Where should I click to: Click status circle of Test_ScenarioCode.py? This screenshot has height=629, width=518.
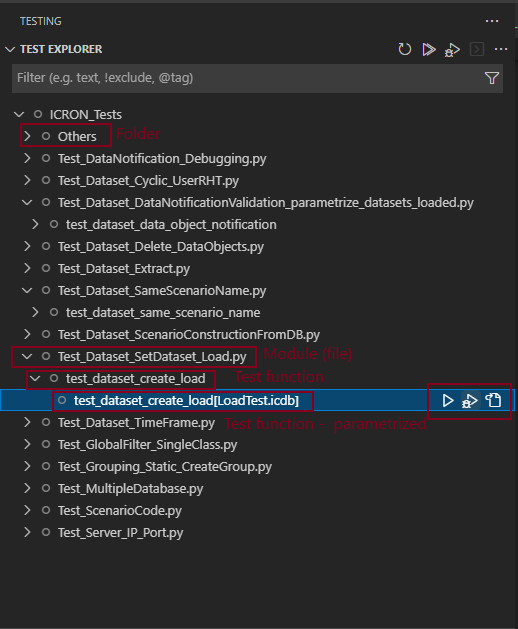pos(46,510)
